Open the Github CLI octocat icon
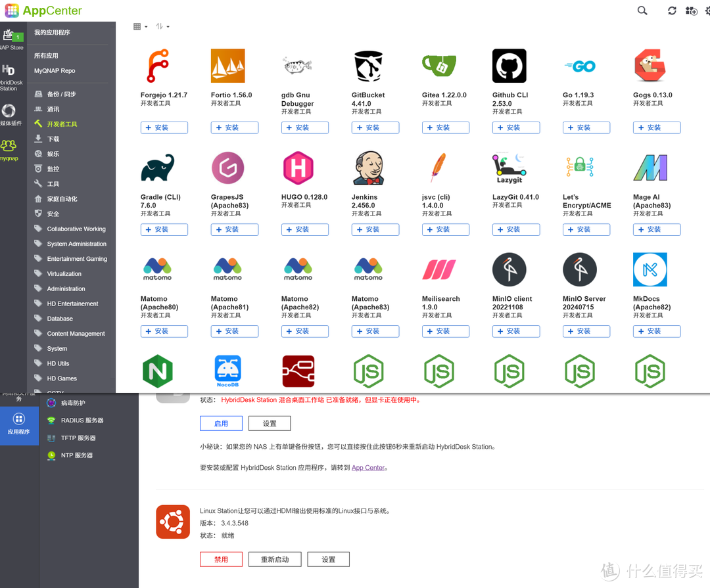 click(509, 66)
